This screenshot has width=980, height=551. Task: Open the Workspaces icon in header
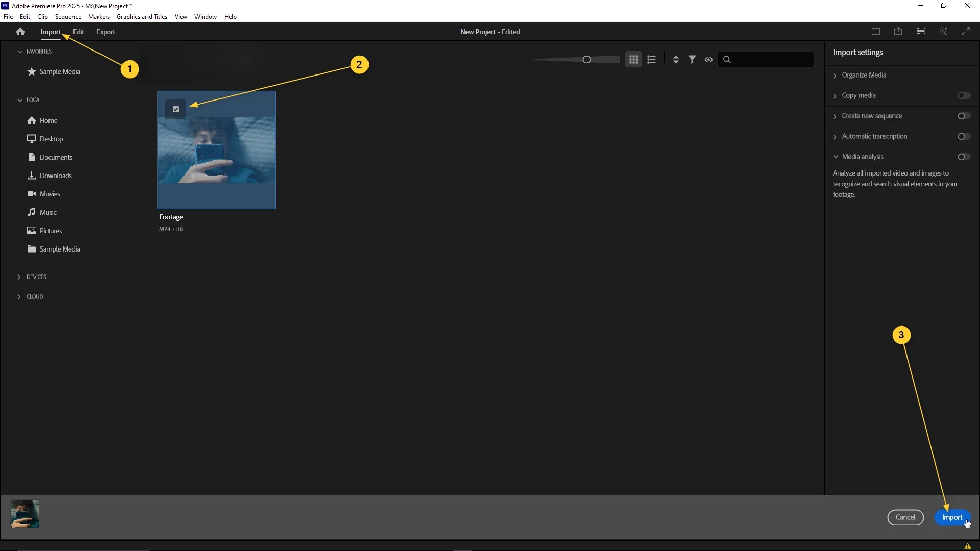point(876,32)
